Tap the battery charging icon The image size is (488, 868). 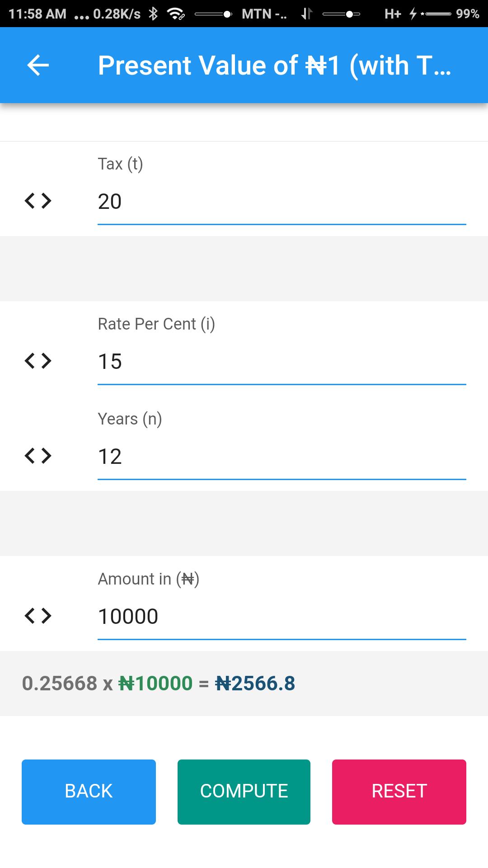coord(413,14)
